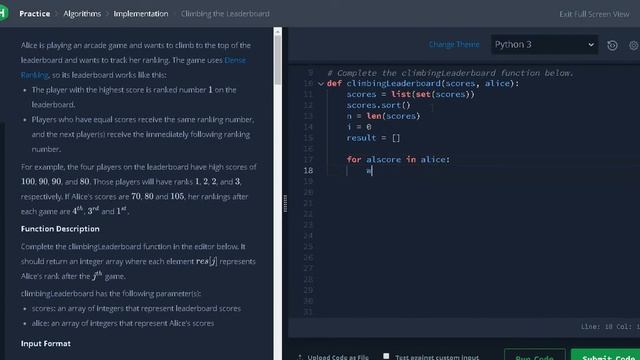Click the Line Col status indicator
This screenshot has width=640, height=360.
pyautogui.click(x=610, y=327)
